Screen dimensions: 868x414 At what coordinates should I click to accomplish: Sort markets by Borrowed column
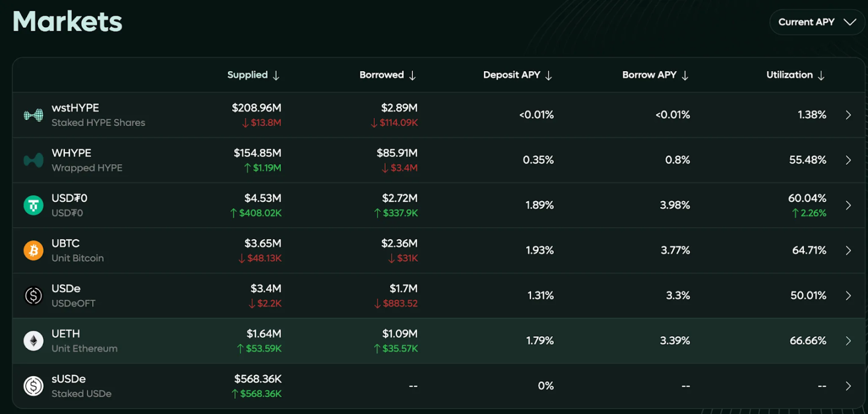[x=388, y=75]
